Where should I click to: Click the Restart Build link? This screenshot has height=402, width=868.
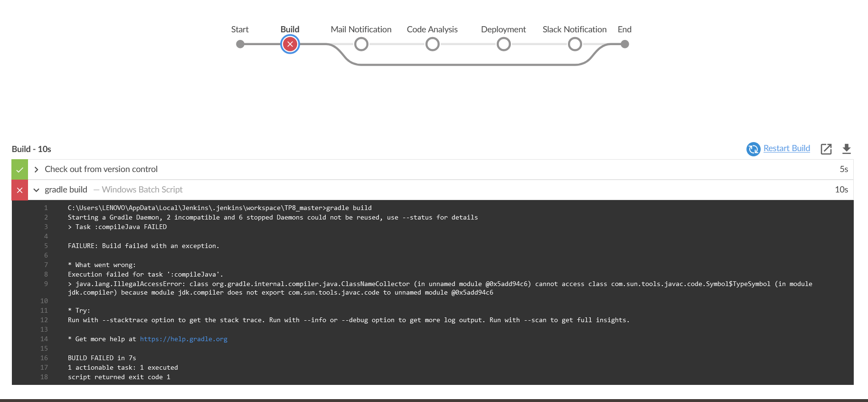(787, 148)
